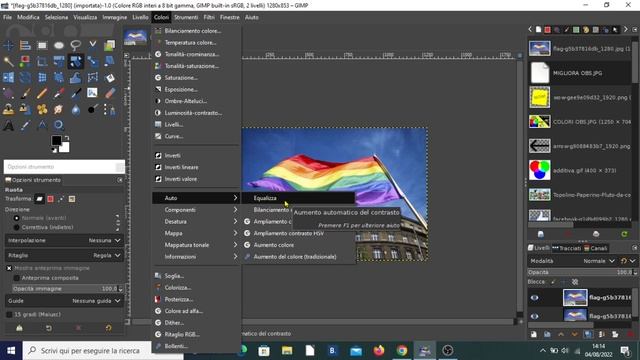Select the Cage Transform tool
Screen dimensions: 640x360
(x=92, y=78)
